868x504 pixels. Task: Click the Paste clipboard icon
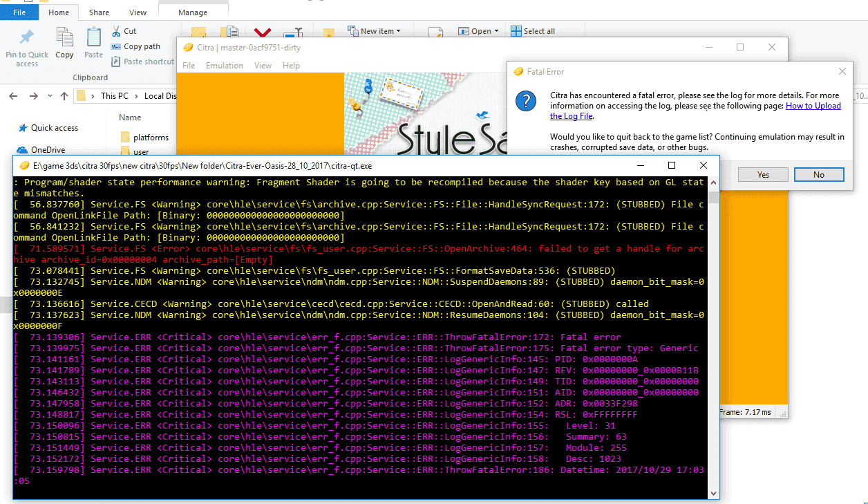tap(93, 37)
